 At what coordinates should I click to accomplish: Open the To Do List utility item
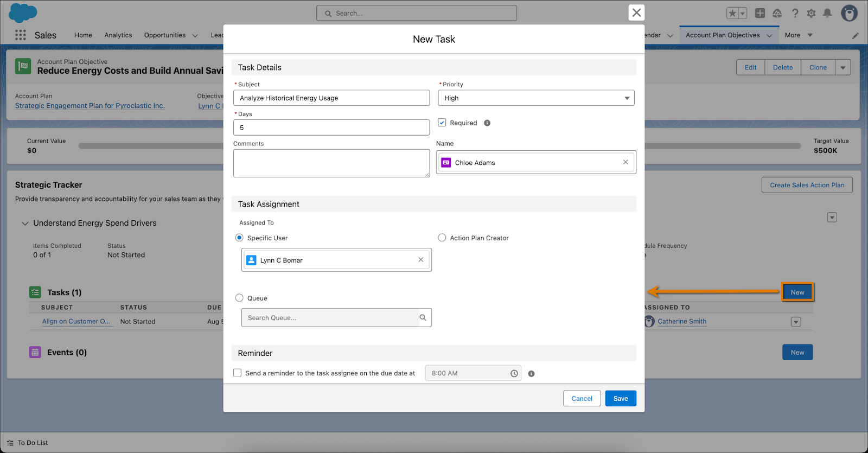27,443
